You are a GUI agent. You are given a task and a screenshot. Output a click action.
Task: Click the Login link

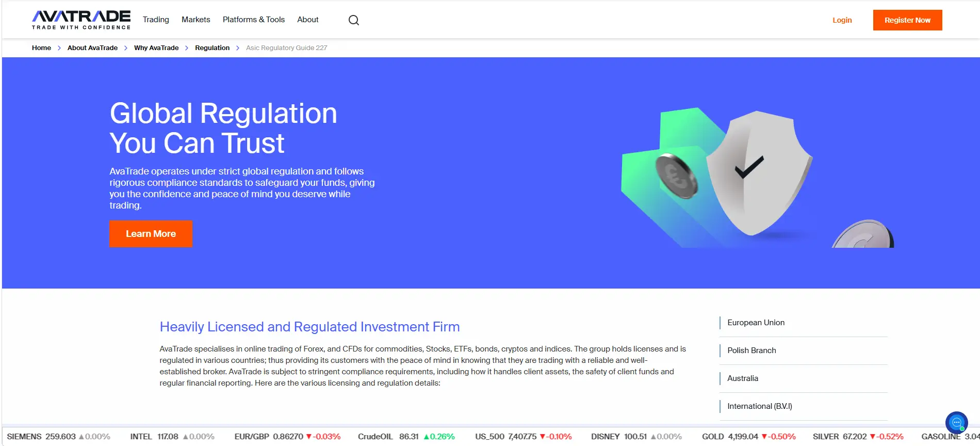tap(842, 20)
